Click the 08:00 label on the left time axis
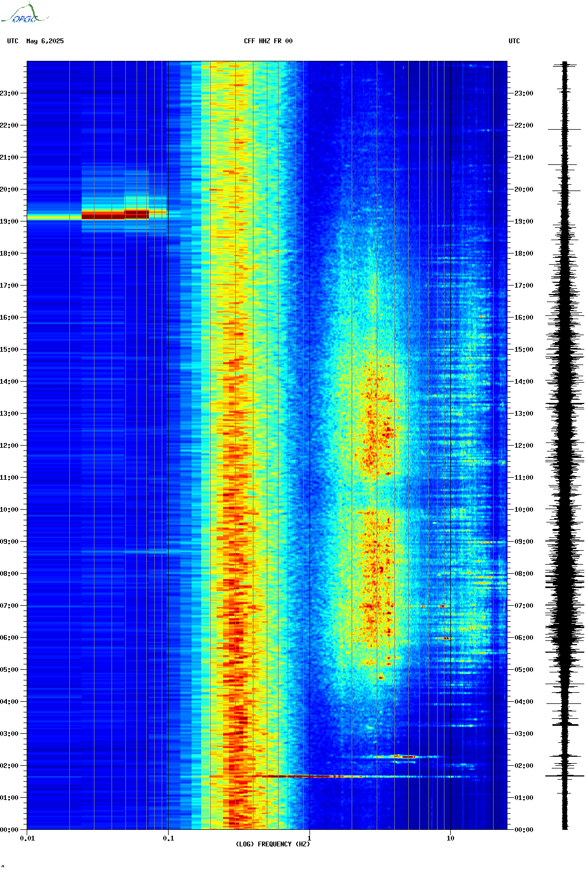This screenshot has width=588, height=872. coord(9,574)
